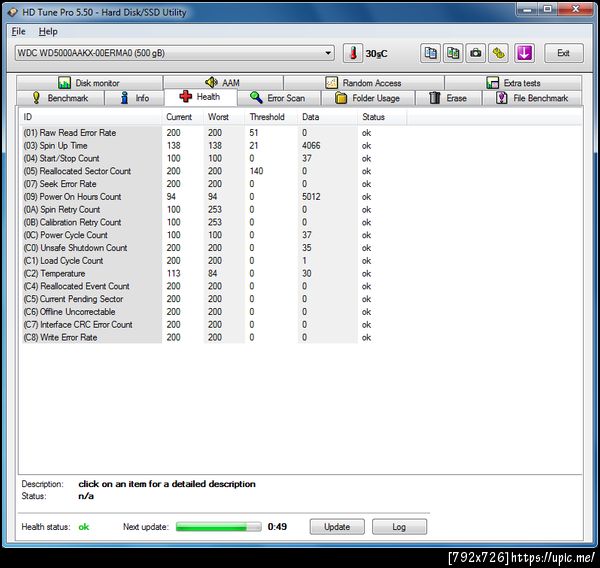Viewport: 600px width, 568px height.
Task: Click the Exit button
Action: pos(563,53)
